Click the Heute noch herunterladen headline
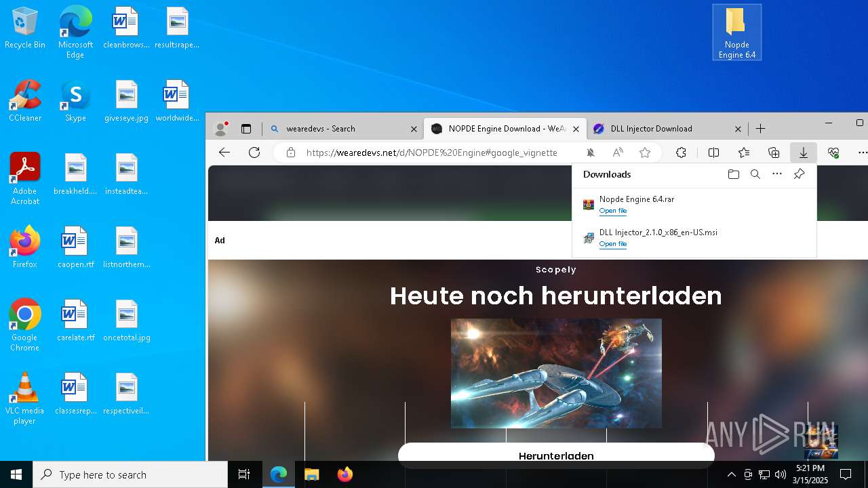This screenshot has width=868, height=488. pyautogui.click(x=556, y=296)
